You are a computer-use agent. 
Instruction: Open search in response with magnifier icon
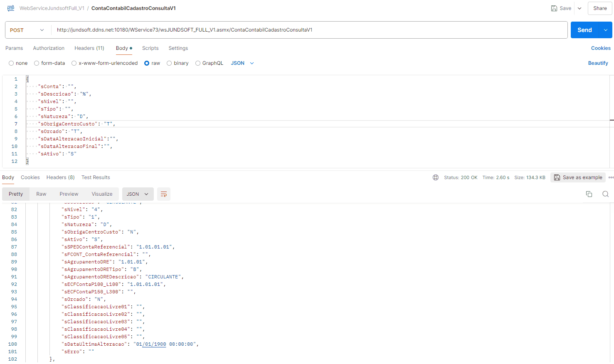(605, 194)
